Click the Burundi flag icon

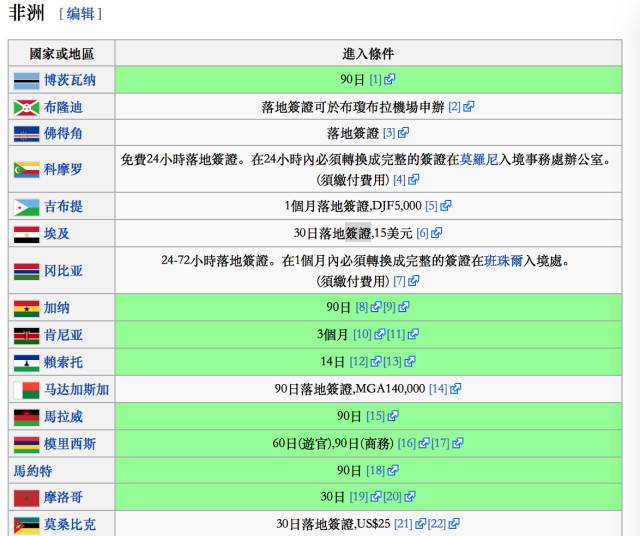26,107
